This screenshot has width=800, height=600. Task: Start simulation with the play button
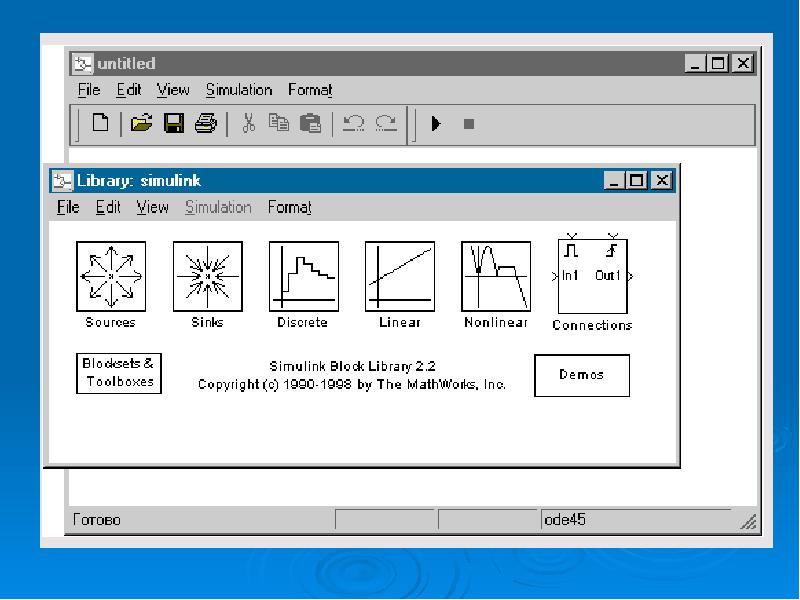point(436,123)
